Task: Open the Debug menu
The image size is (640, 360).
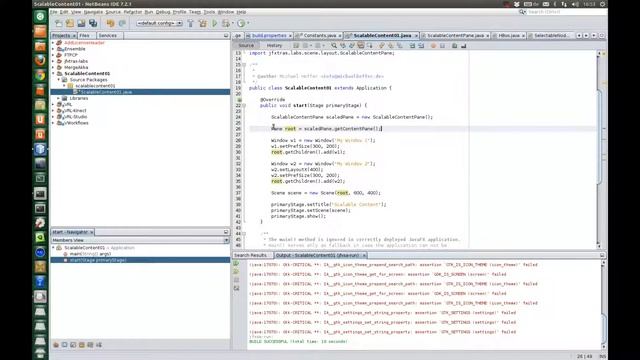Action: click(163, 12)
